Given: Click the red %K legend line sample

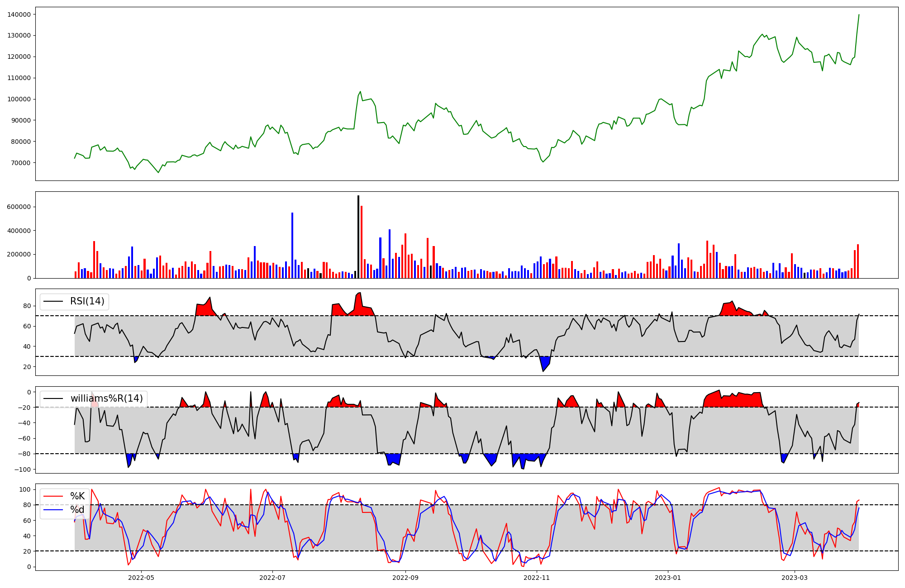Looking at the screenshot, I should pos(52,496).
